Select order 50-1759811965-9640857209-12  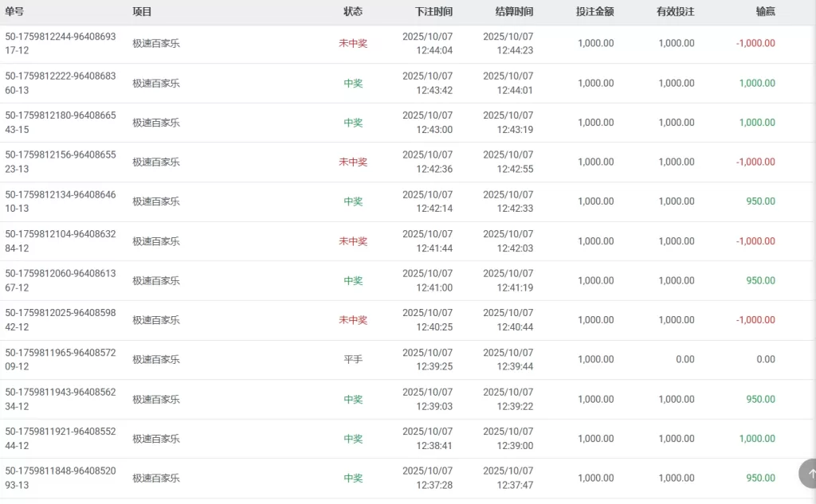[60, 359]
